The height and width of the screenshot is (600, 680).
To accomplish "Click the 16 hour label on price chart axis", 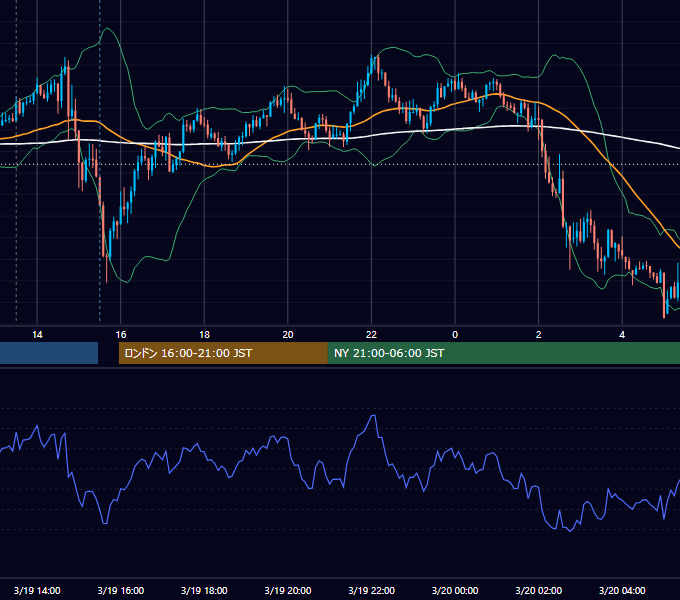I will point(121,335).
